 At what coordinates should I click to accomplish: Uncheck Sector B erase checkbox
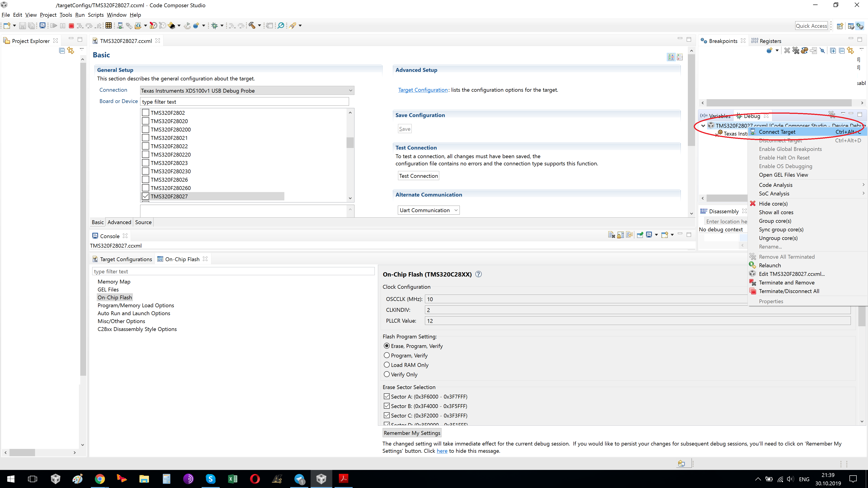(387, 406)
